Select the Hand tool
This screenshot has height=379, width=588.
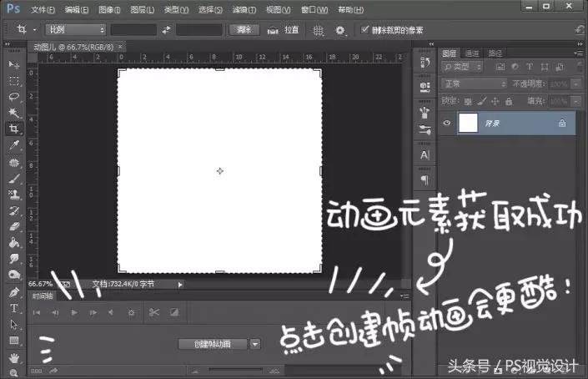point(14,357)
